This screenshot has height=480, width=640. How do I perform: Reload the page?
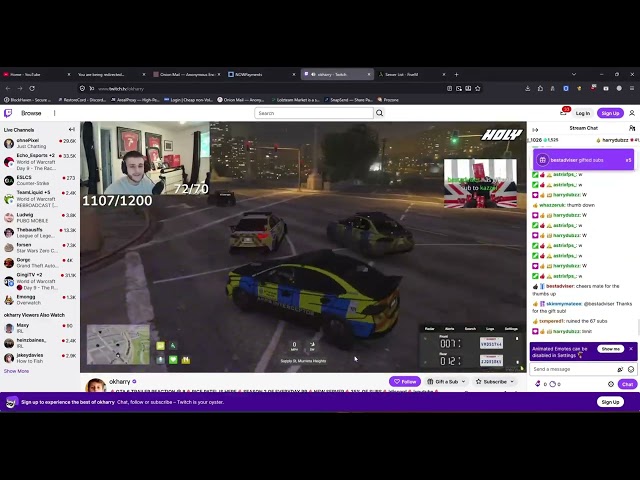point(32,88)
